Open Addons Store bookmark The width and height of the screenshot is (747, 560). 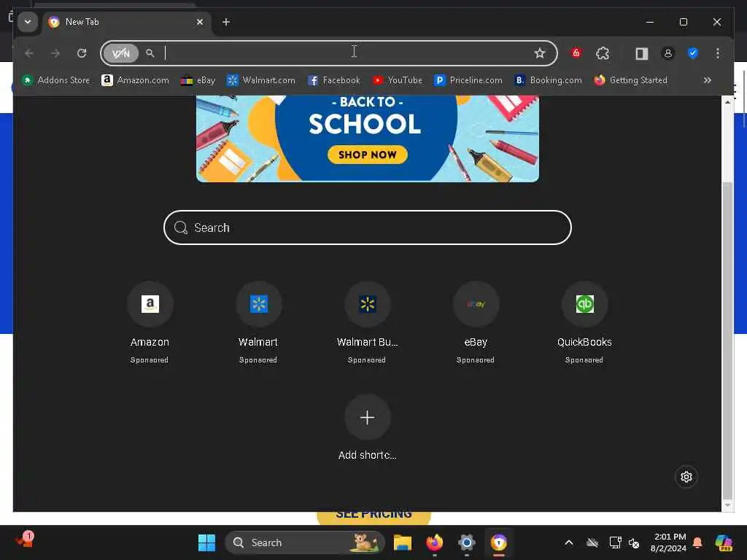55,80
